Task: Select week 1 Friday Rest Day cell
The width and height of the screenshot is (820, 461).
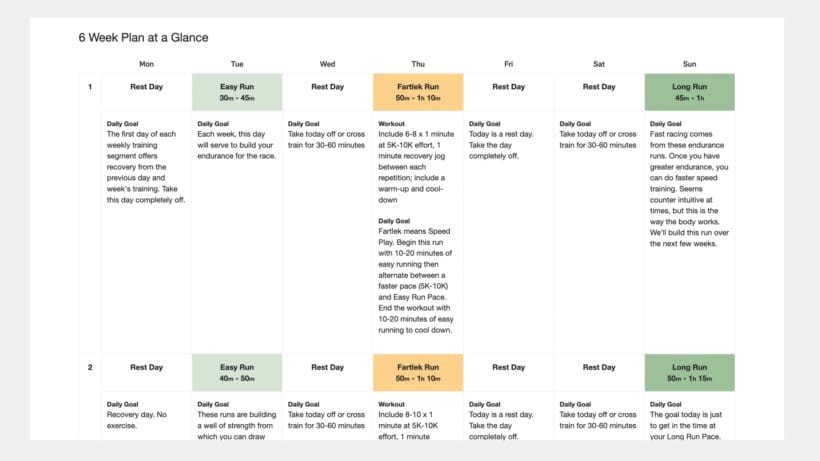Action: coord(508,87)
